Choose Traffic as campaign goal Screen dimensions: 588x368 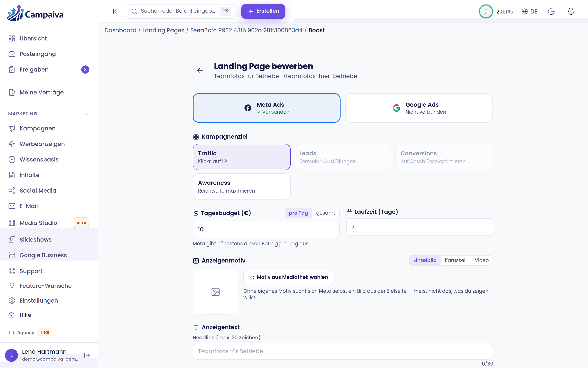(x=242, y=157)
